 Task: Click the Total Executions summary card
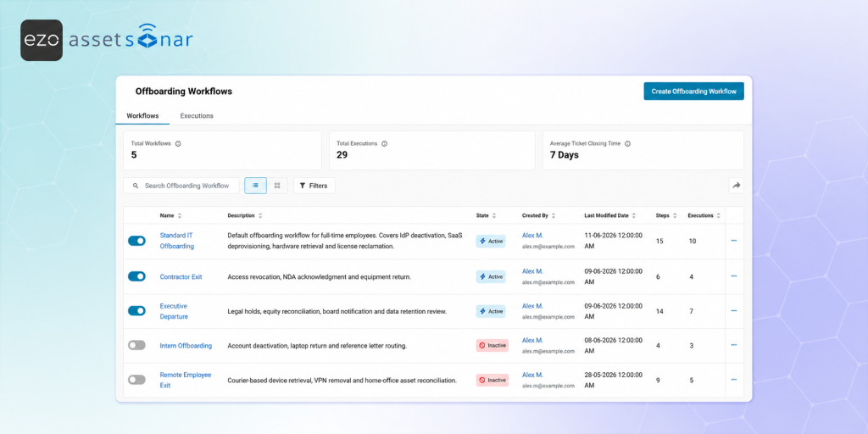431,150
